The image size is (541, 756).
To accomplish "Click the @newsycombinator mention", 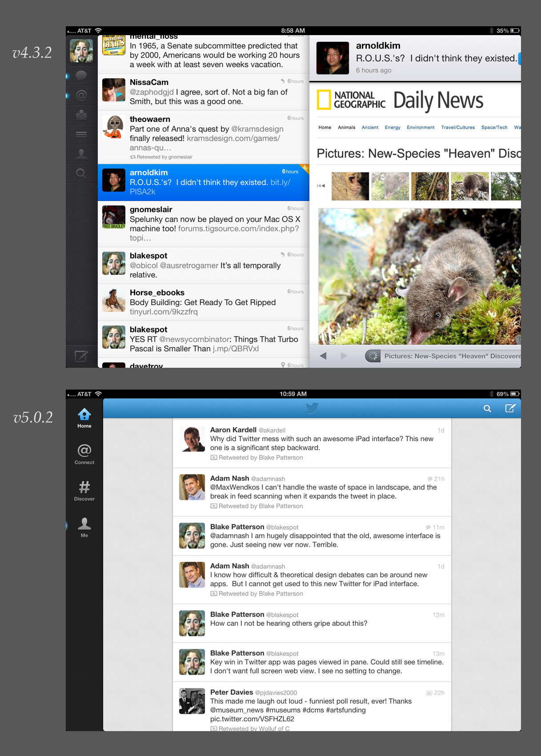I will (195, 339).
